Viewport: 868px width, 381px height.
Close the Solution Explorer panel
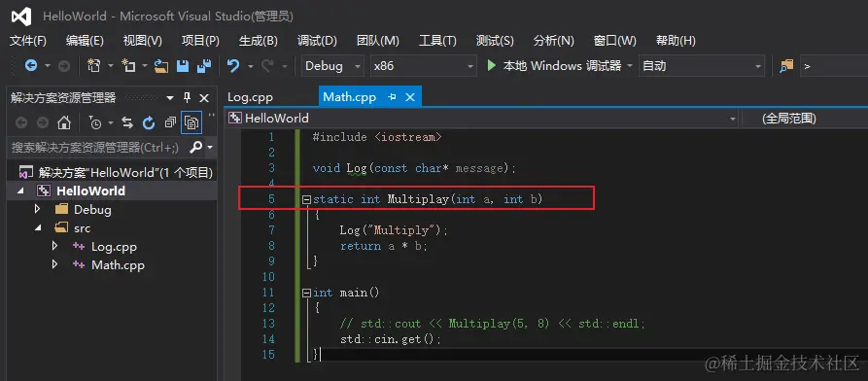click(x=204, y=98)
